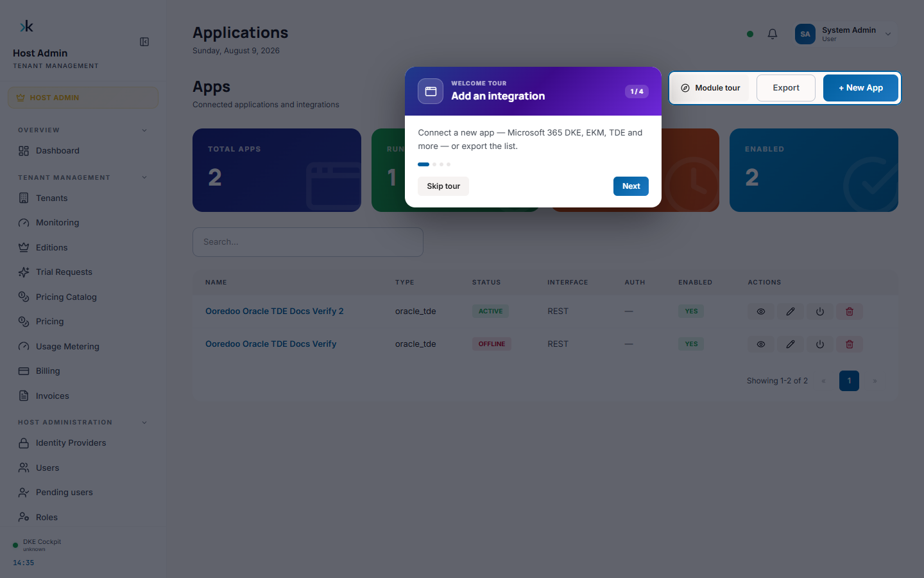
Task: Open Ooredoo Oracle TDE Docs Verify 2 link
Action: (275, 311)
